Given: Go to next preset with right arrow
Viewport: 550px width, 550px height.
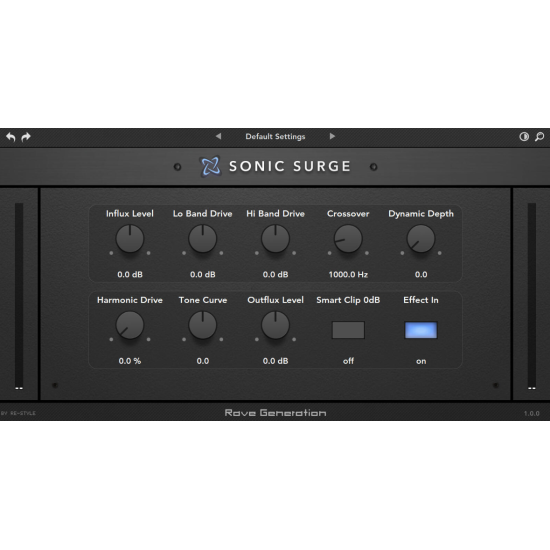Looking at the screenshot, I should click(332, 136).
